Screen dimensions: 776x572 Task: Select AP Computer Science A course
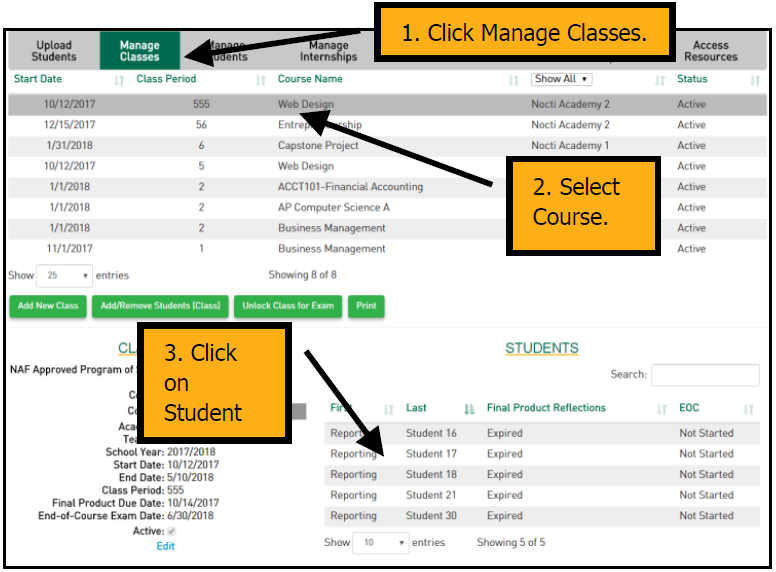[x=388, y=207]
